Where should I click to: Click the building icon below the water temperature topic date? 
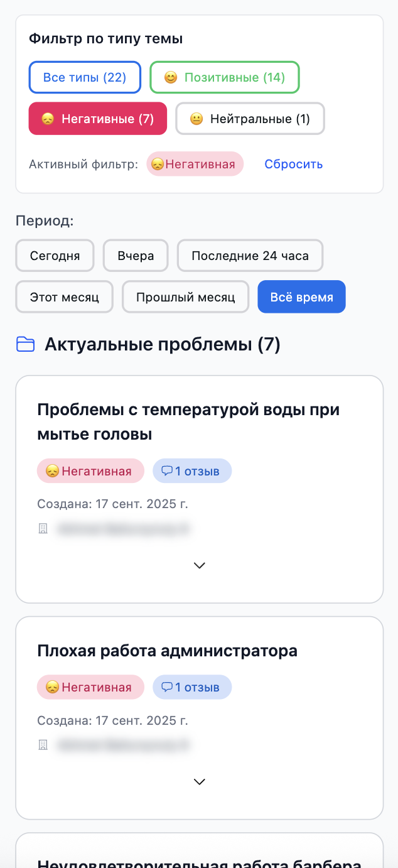pyautogui.click(x=42, y=529)
